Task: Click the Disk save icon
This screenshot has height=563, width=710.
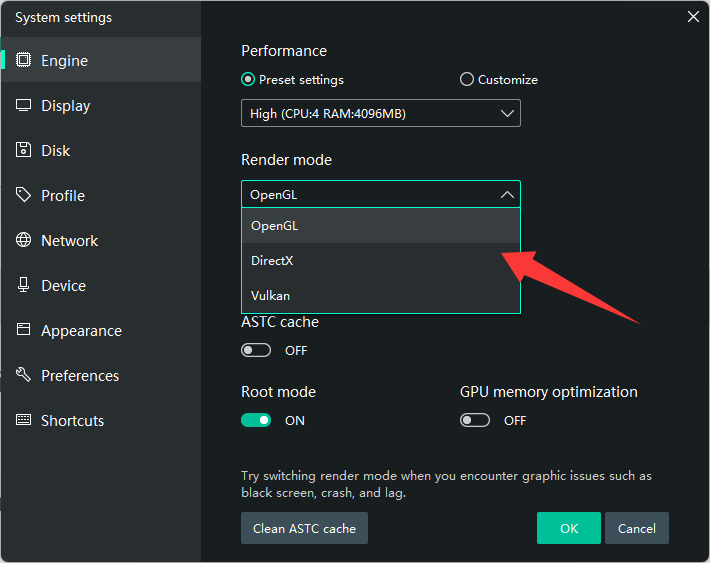Action: click(x=24, y=150)
